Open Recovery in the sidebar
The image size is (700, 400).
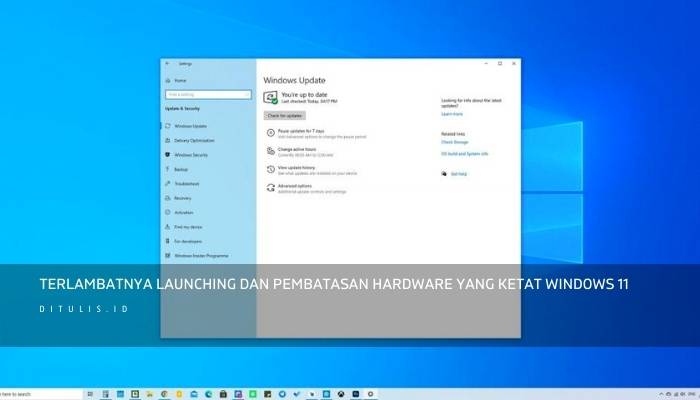[178, 198]
